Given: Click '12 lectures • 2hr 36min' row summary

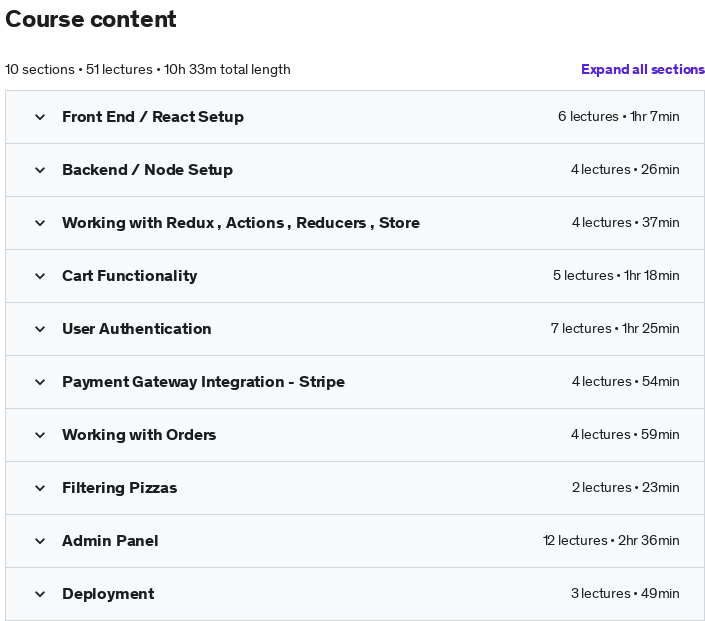Looking at the screenshot, I should [611, 540].
